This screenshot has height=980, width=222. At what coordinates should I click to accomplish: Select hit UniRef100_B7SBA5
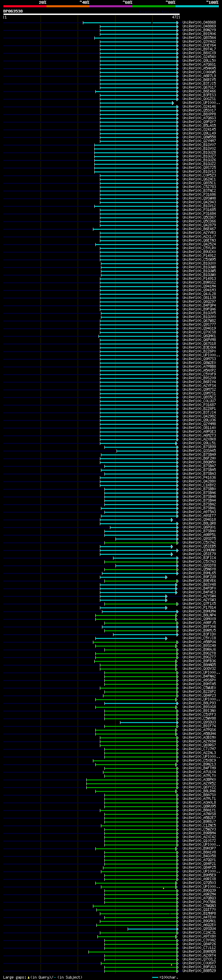199,469
